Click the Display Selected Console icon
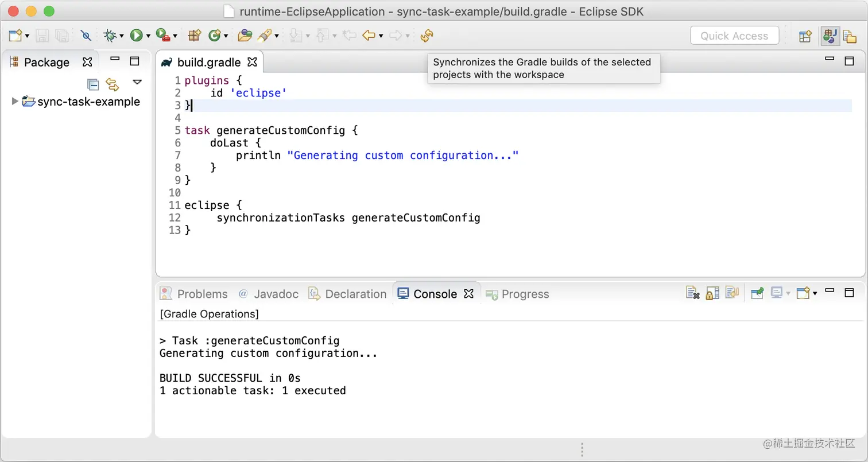The width and height of the screenshot is (868, 462). (777, 293)
